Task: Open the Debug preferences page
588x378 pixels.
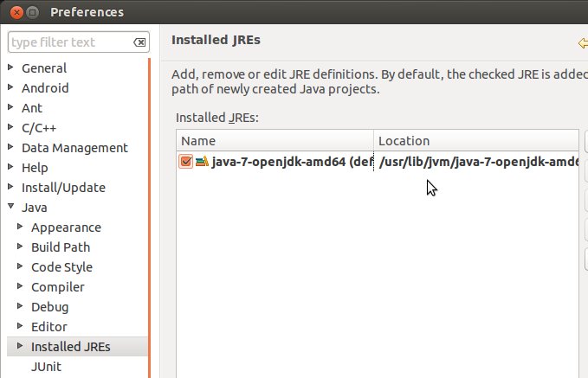Action: point(50,307)
